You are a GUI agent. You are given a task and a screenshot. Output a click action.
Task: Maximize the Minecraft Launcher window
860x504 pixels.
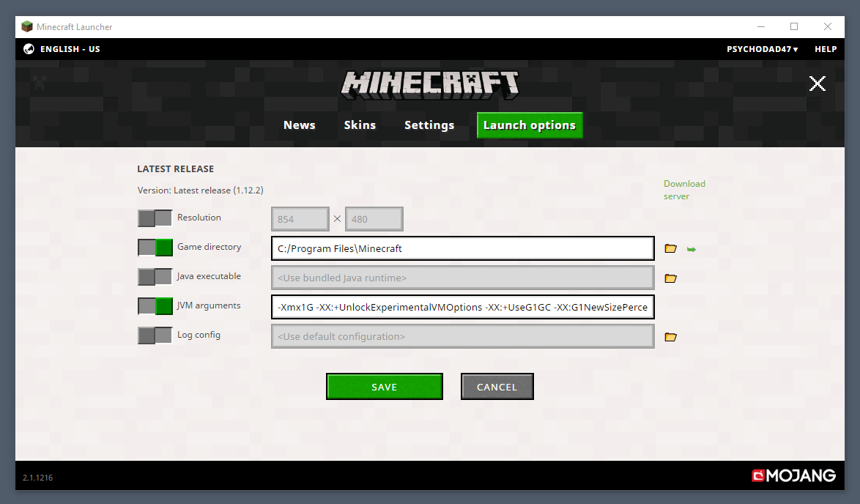pos(793,26)
